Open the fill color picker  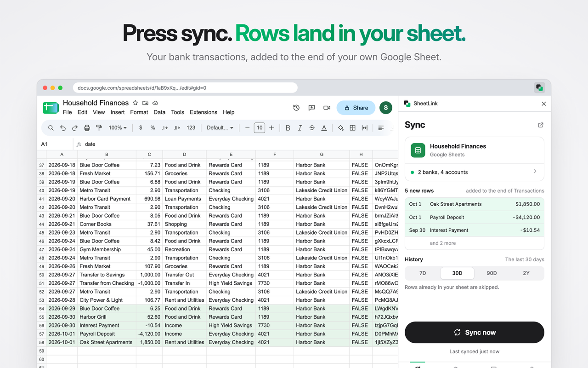[x=341, y=128]
